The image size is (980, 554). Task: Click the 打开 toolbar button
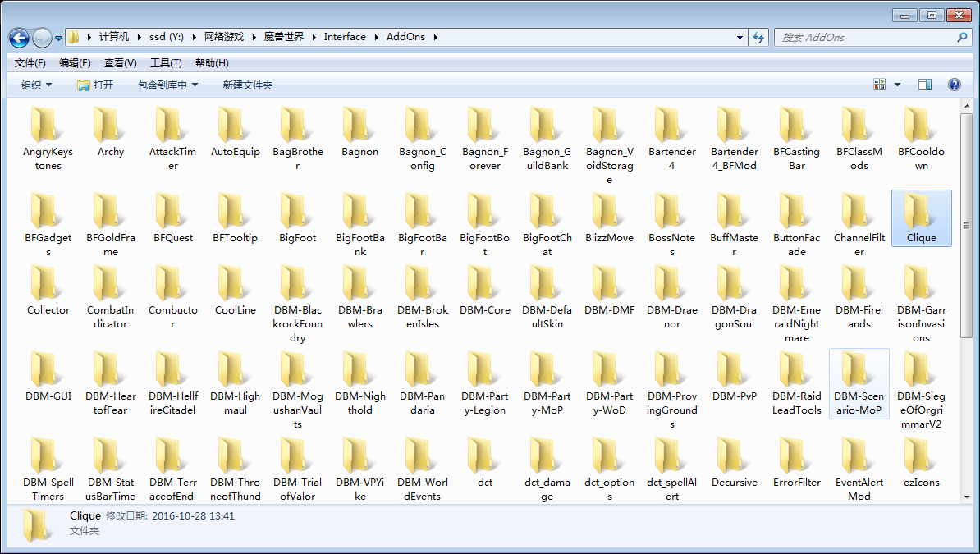(95, 85)
